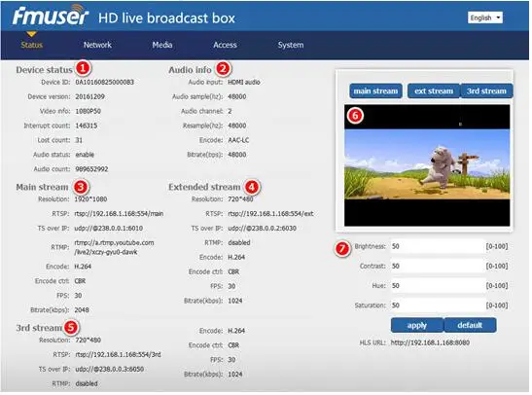Go to the Access tab
Screen dimensions: 532x395
point(225,45)
